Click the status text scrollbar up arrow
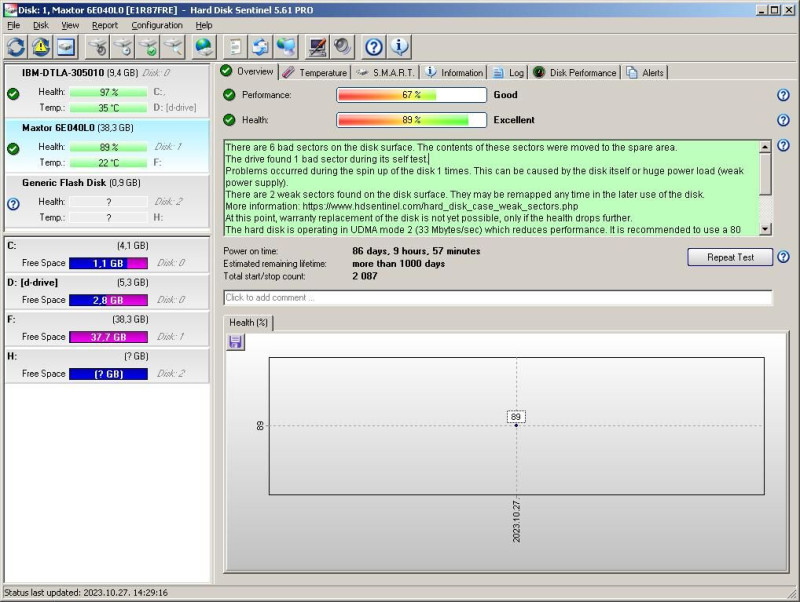 click(765, 147)
